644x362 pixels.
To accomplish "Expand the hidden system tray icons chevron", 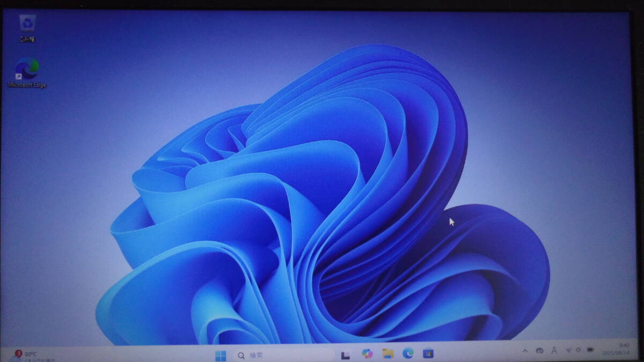I will 525,350.
